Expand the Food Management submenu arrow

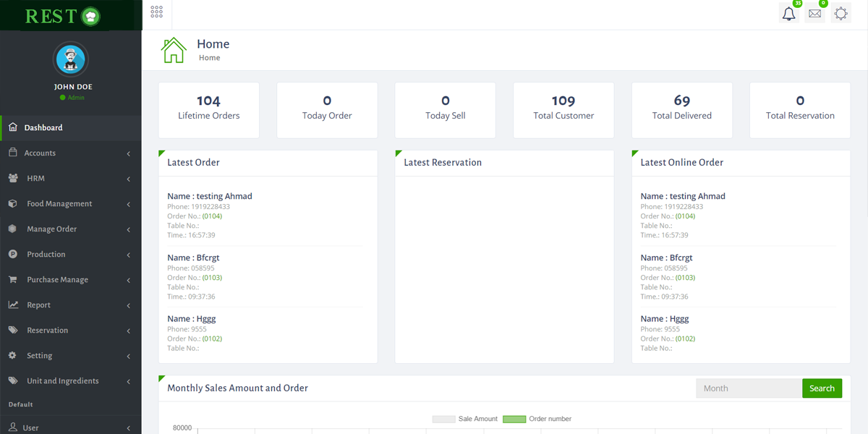(x=128, y=204)
